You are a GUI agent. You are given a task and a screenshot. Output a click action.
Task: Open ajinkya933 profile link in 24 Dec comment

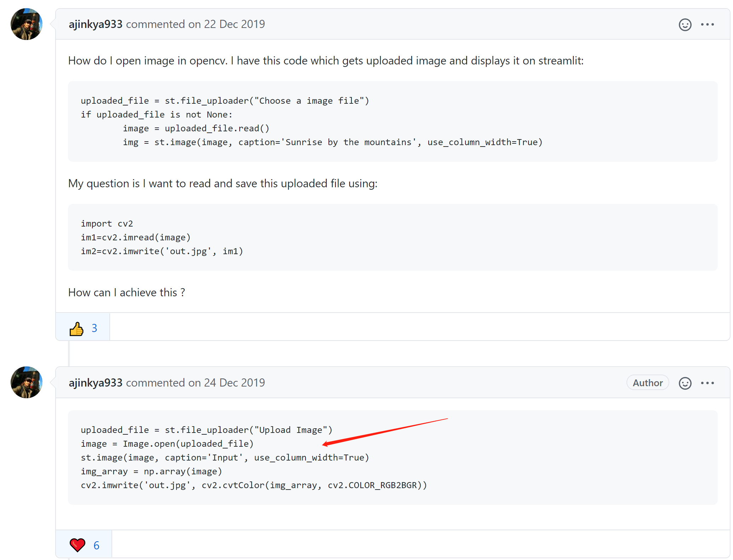pos(95,383)
